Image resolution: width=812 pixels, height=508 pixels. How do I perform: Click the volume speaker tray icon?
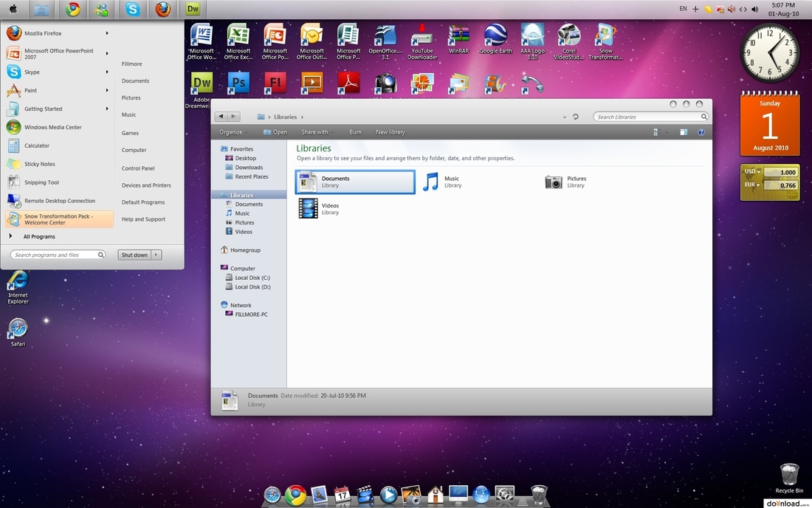pyautogui.click(x=755, y=10)
